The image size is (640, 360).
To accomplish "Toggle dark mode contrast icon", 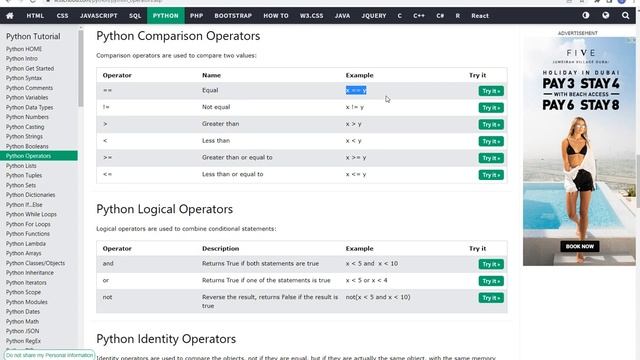I will pos(586,16).
